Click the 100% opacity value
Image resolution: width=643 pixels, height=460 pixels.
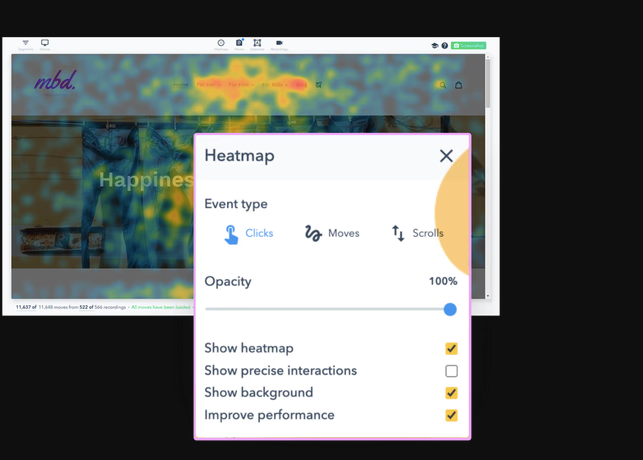click(x=443, y=281)
